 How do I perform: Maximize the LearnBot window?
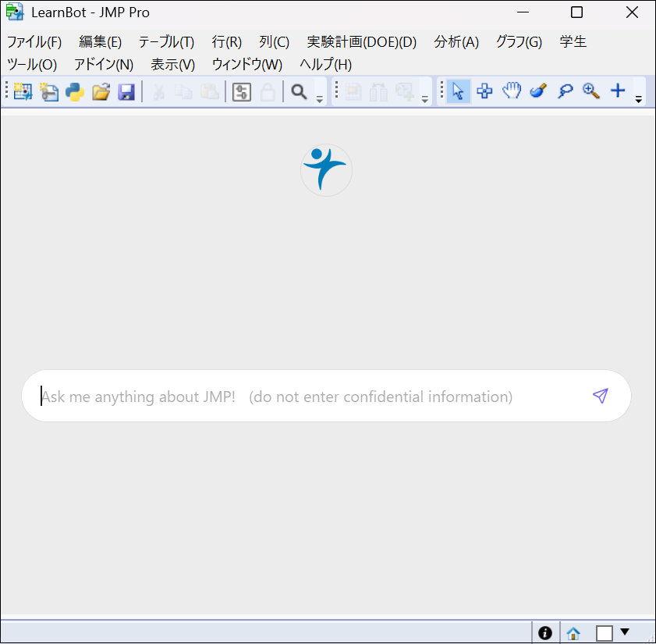tap(577, 12)
